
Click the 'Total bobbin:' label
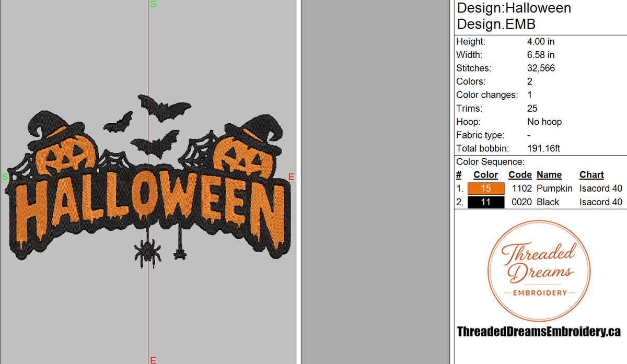tap(481, 149)
